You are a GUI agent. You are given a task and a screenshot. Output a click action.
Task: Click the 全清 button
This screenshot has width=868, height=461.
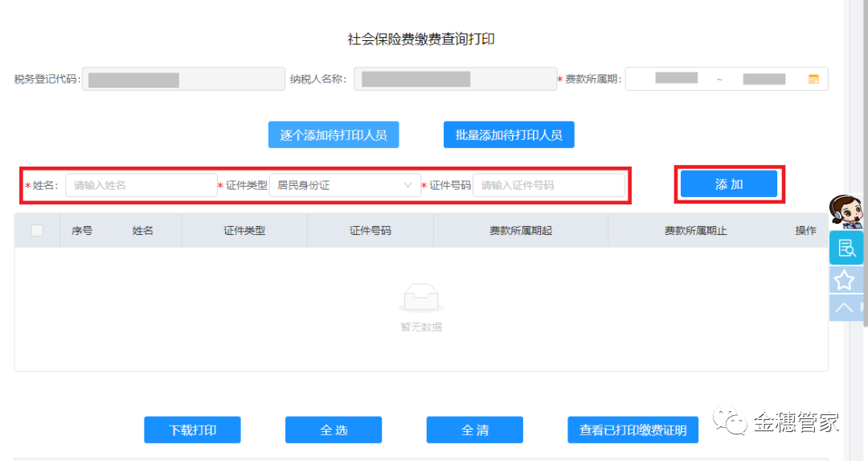pos(474,430)
